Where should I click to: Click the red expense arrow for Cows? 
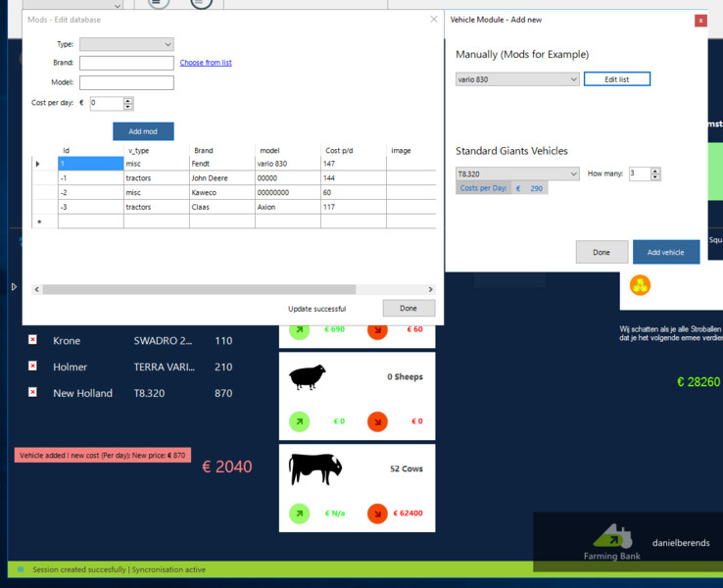[377, 513]
